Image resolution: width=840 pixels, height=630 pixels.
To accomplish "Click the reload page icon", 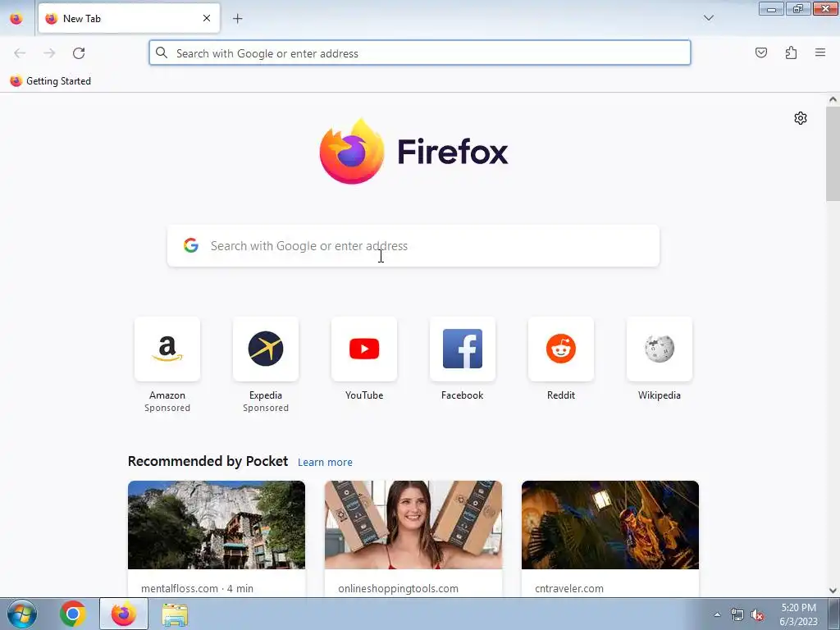I will pyautogui.click(x=79, y=53).
